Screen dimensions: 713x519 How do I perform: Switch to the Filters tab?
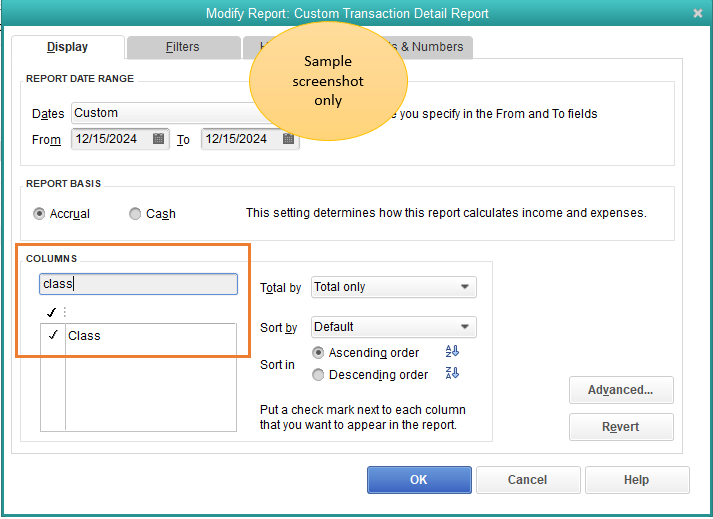tap(182, 47)
